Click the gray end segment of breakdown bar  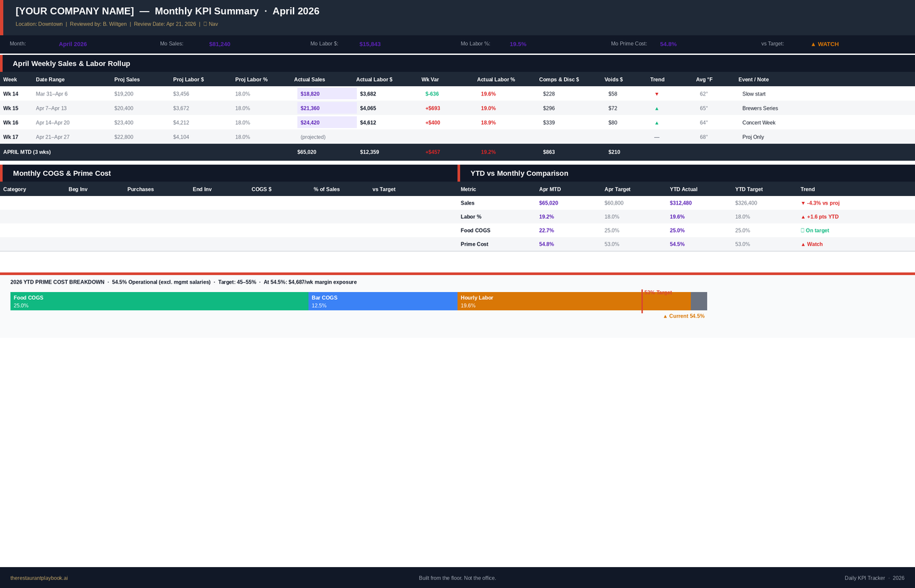tap(699, 301)
